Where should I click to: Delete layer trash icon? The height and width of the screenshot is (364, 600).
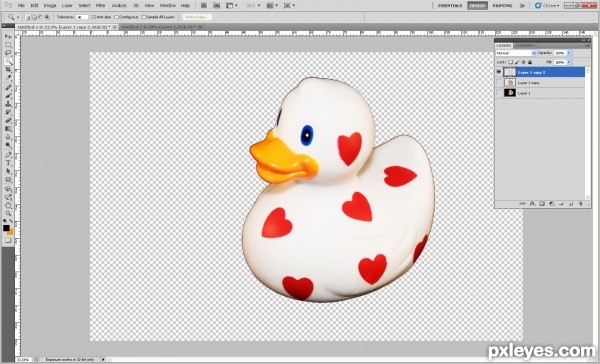click(x=580, y=204)
